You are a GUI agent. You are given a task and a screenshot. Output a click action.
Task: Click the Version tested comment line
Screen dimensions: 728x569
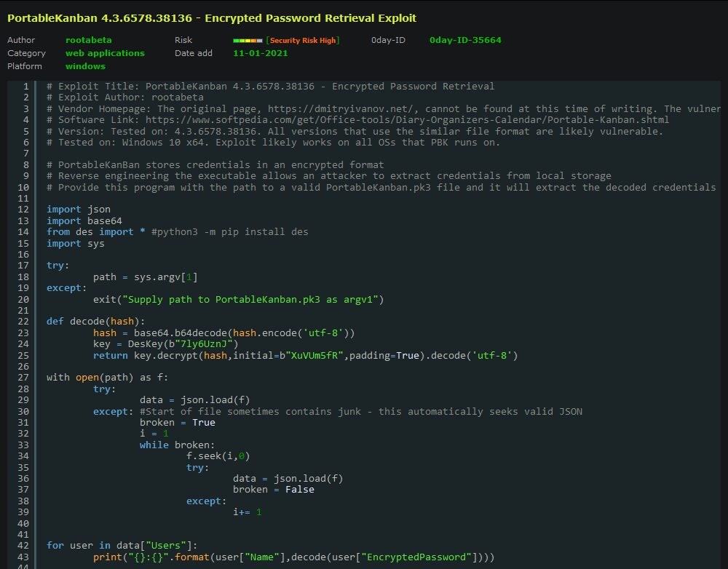[x=355, y=132]
